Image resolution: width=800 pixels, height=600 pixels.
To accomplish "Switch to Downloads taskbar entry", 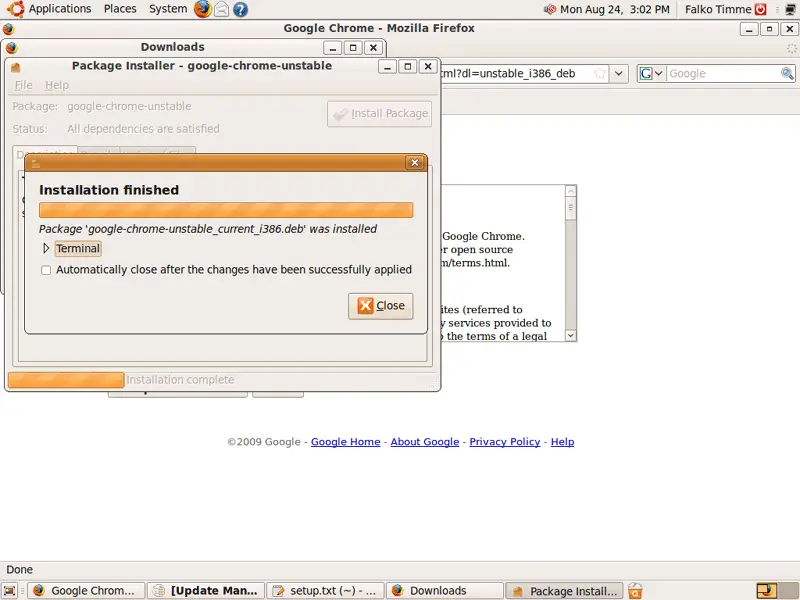I will [x=445, y=591].
